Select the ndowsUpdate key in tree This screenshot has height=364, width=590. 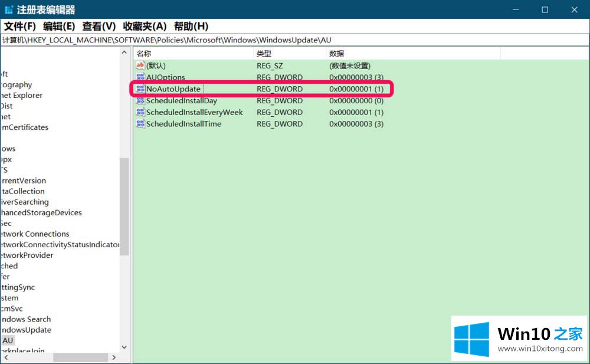[x=26, y=330]
